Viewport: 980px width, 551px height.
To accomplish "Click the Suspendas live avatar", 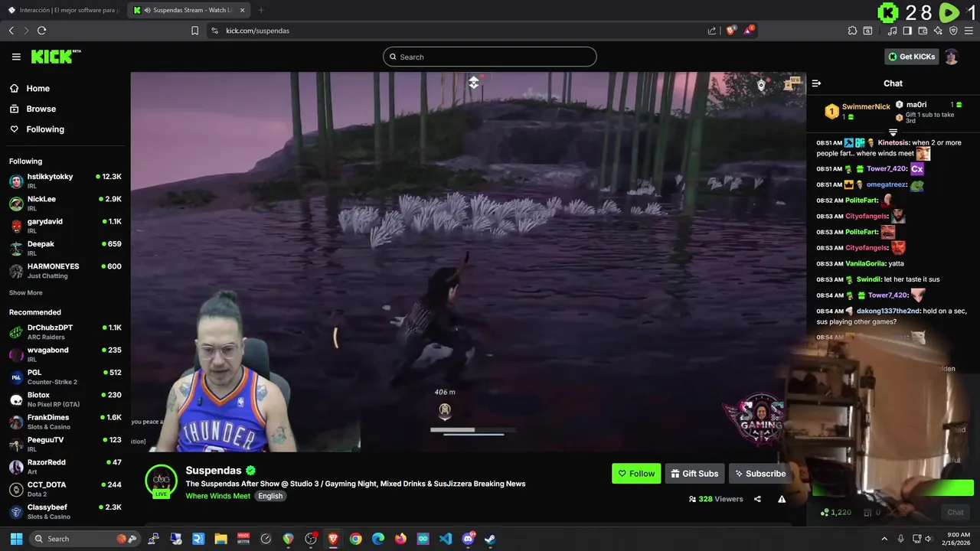I will (162, 482).
